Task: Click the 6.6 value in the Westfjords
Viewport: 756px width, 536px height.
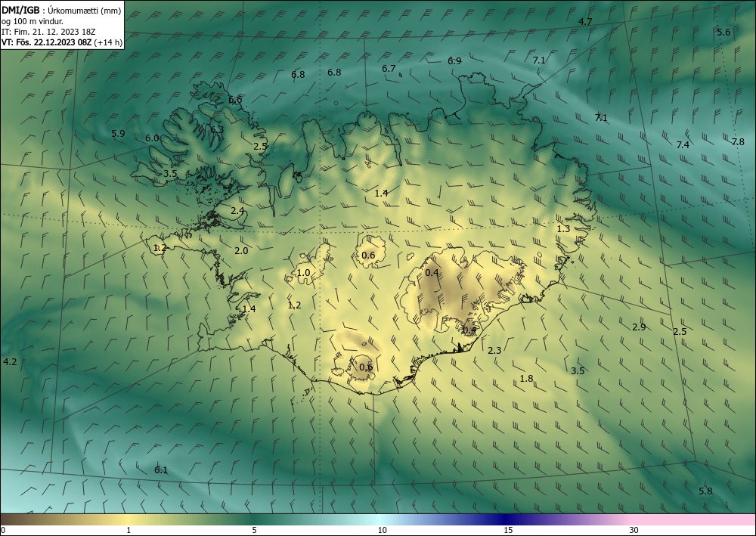Action: coord(235,100)
